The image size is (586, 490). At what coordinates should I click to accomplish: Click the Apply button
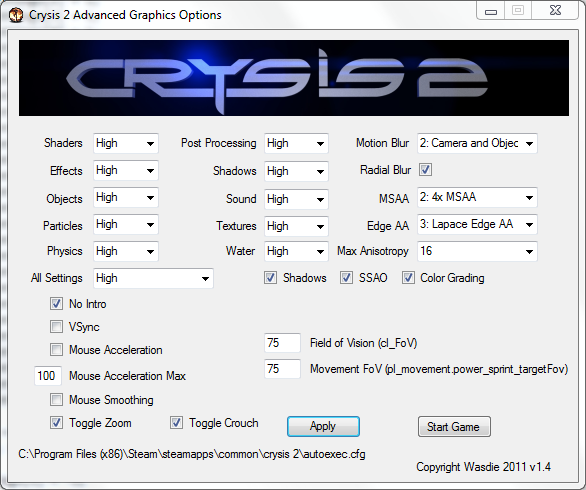323,426
